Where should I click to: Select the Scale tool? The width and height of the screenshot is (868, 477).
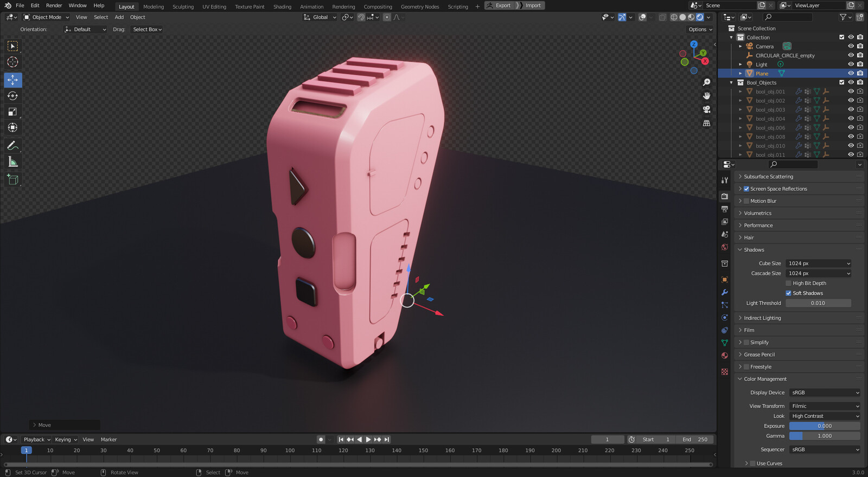pos(13,112)
